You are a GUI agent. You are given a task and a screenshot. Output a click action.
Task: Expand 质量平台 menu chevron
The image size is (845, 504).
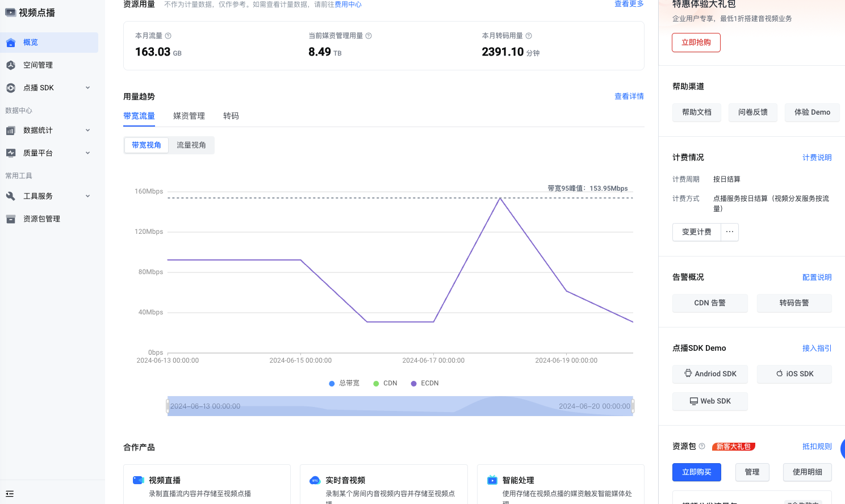point(87,153)
